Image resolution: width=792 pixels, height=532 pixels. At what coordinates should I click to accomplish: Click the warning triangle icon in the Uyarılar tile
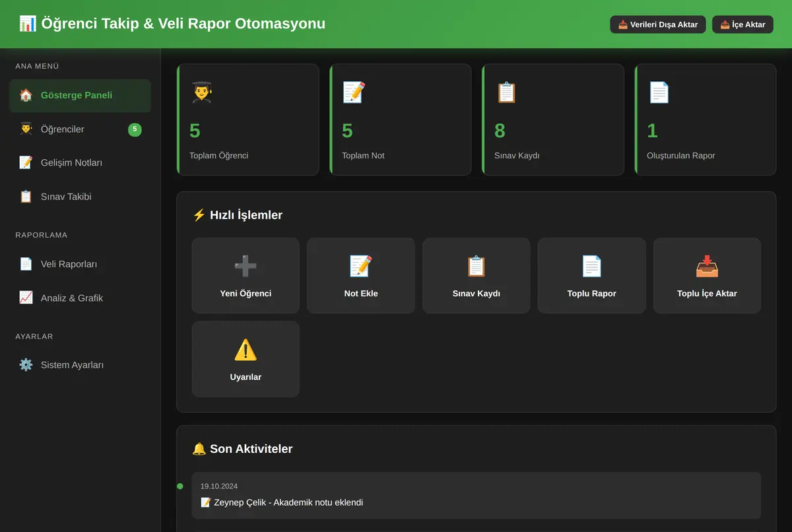point(246,350)
